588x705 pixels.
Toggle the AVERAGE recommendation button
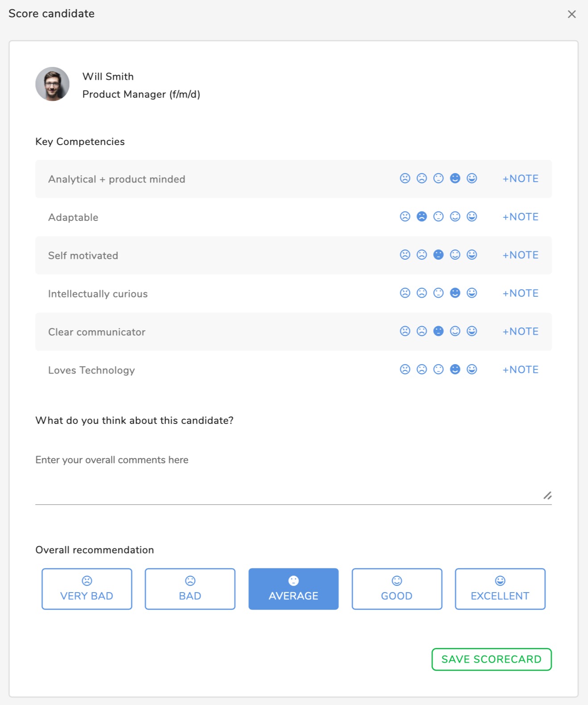click(x=294, y=589)
